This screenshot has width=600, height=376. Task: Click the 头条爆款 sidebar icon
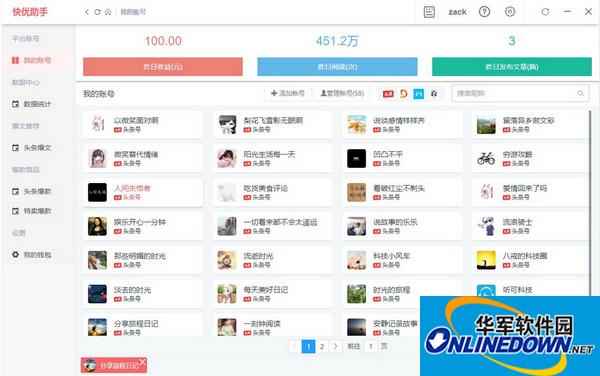15,191
